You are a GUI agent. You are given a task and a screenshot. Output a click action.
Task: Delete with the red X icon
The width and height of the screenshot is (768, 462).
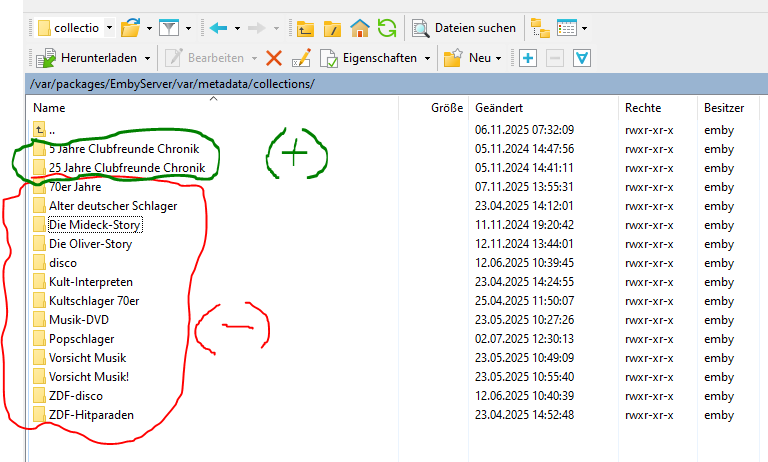coord(274,58)
